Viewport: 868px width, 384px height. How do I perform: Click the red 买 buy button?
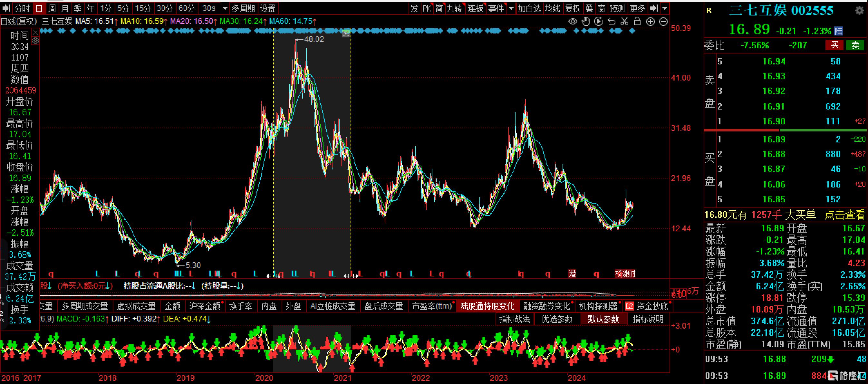(834, 45)
